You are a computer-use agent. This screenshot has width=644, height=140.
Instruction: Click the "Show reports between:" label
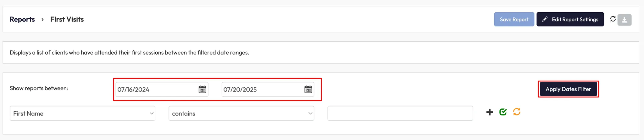39,88
